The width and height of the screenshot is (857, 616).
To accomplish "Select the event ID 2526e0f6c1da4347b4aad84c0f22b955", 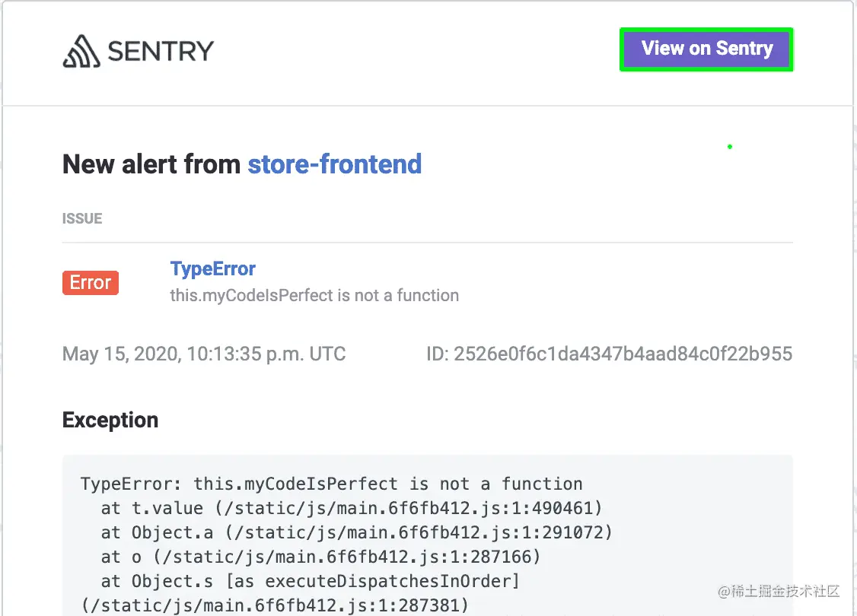I will coord(609,354).
